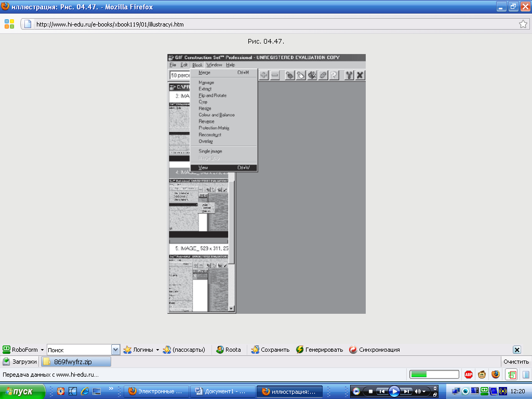The height and width of the screenshot is (399, 532).
Task: Select highlighted View entry in Block menu
Action: coord(223,168)
